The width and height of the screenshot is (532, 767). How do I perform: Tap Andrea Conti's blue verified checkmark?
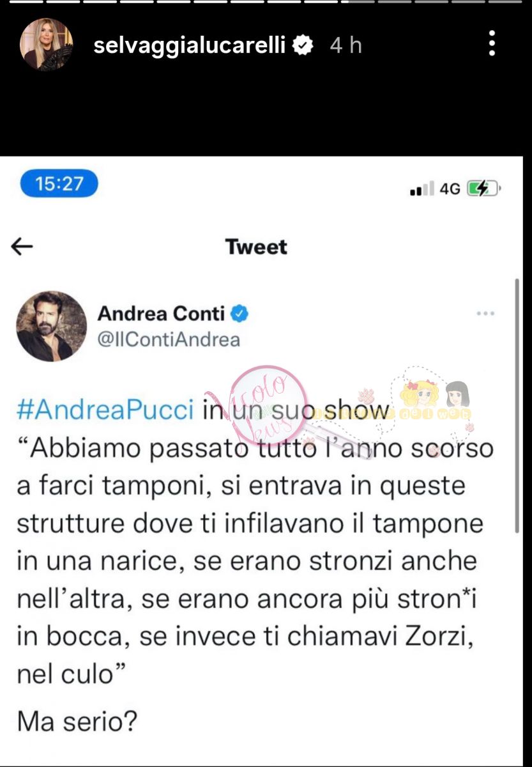(x=239, y=314)
